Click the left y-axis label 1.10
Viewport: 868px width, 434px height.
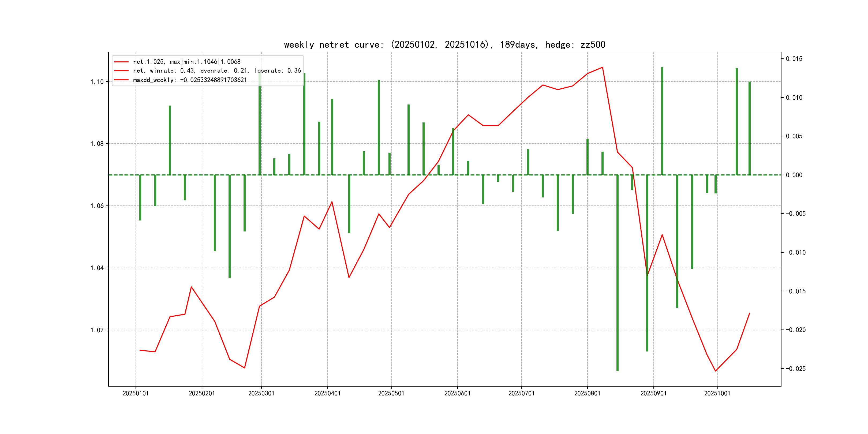[97, 82]
